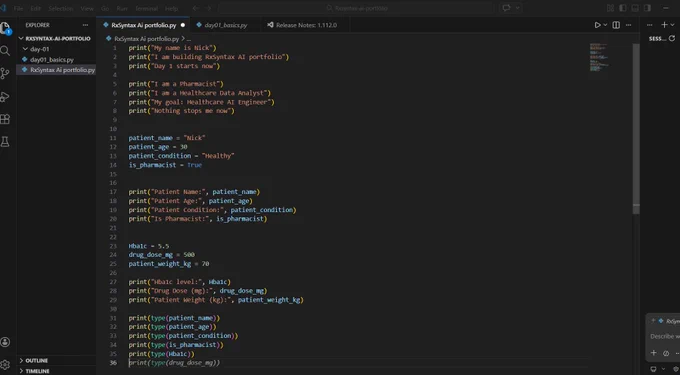
Task: Start a new chat session with plus
Action: point(664,25)
